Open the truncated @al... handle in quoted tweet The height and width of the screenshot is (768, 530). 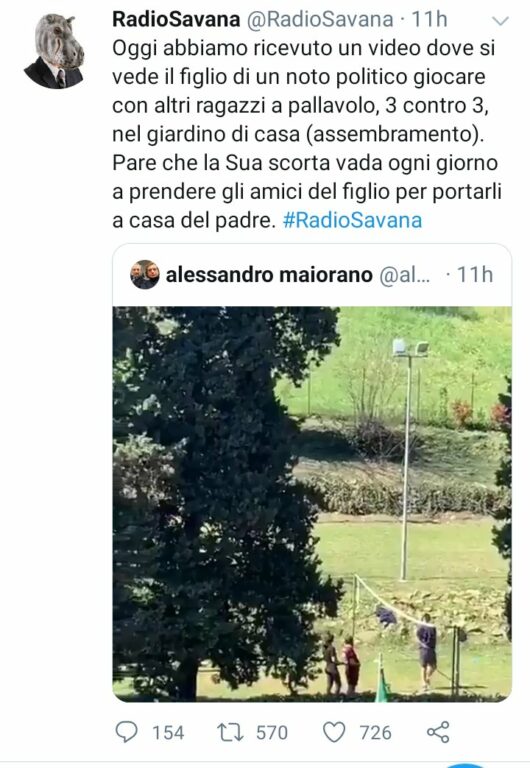[405, 275]
